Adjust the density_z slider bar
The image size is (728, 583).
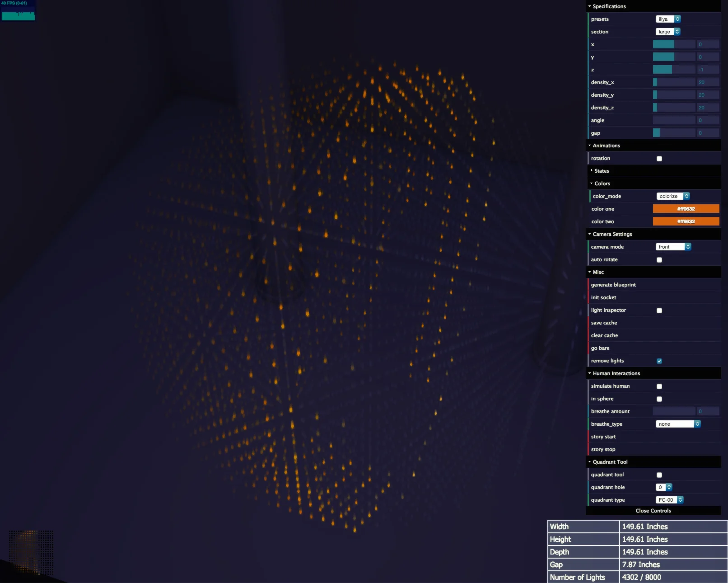pos(674,108)
